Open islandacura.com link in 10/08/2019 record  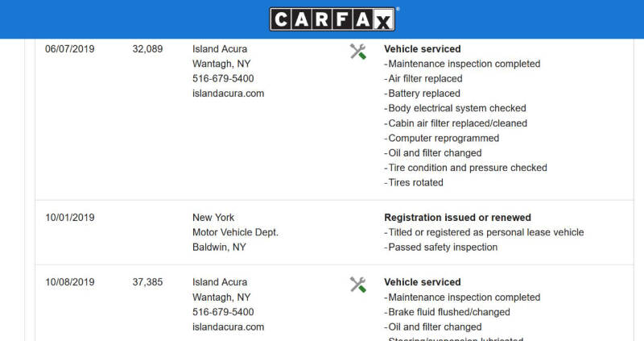point(228,327)
